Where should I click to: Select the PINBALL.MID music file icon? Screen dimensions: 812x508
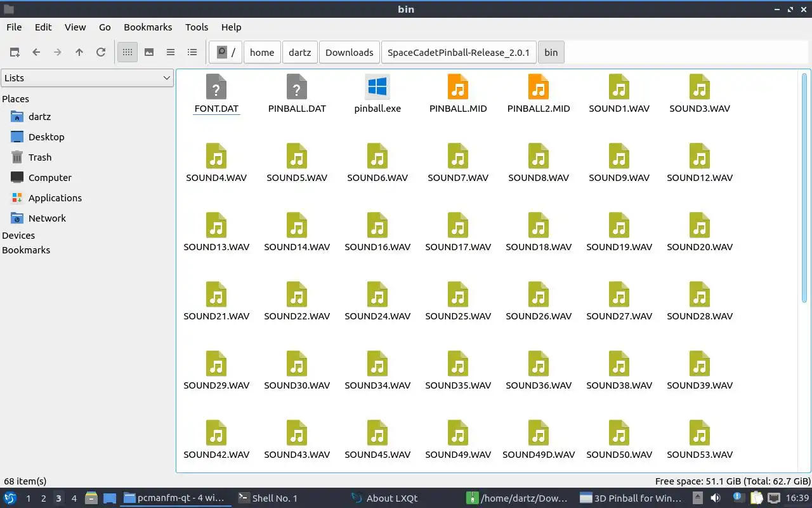click(x=458, y=87)
